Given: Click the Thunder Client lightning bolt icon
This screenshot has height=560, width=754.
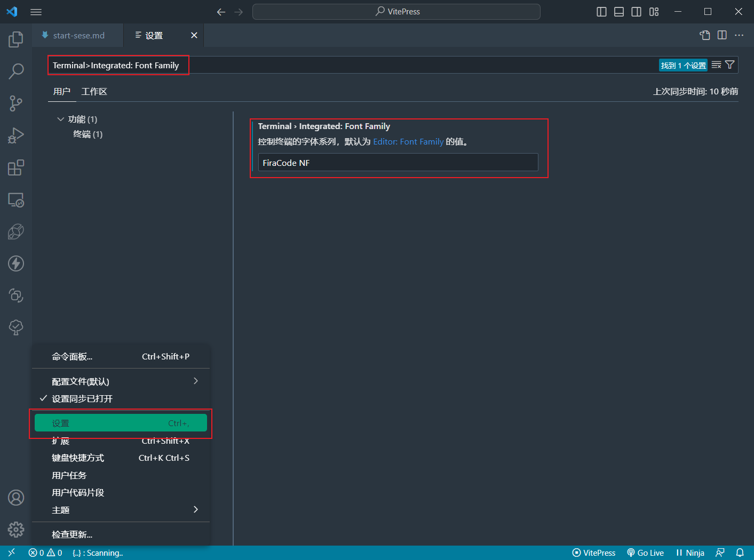Looking at the screenshot, I should pos(16,263).
